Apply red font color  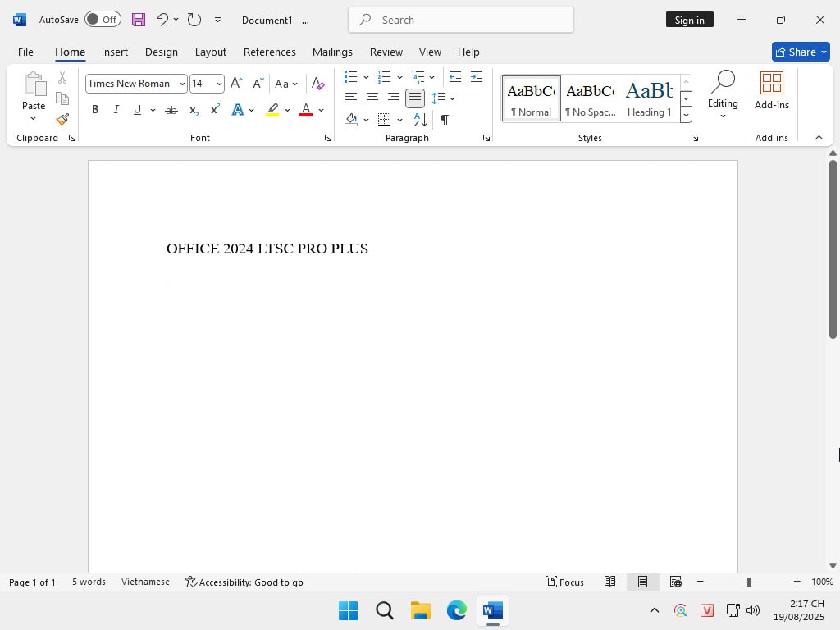tap(306, 110)
